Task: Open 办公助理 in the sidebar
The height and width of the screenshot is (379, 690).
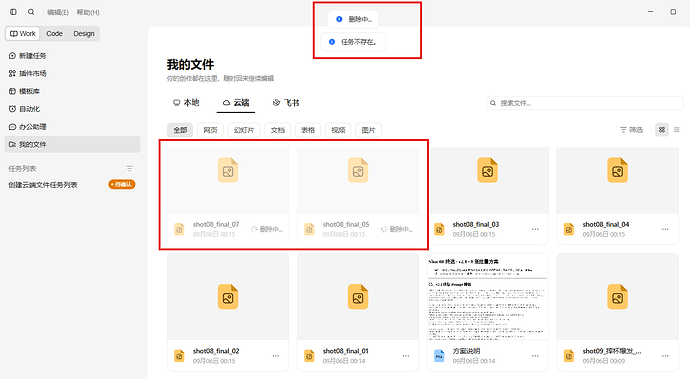Action: coord(72,127)
